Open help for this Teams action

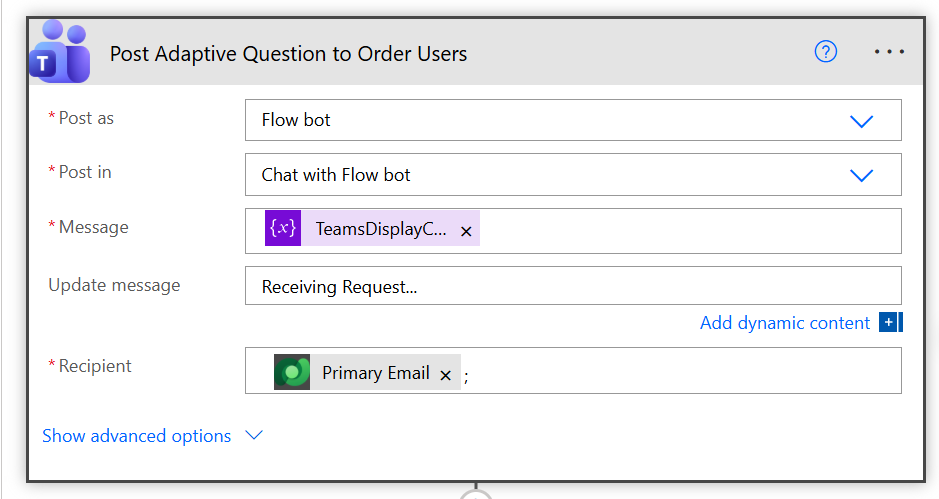(x=825, y=52)
